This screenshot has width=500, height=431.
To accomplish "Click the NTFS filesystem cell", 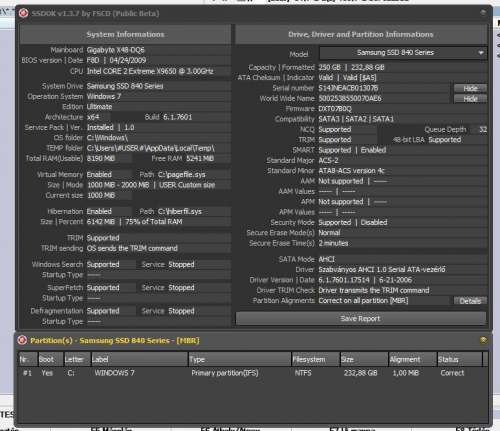I will click(x=303, y=373).
